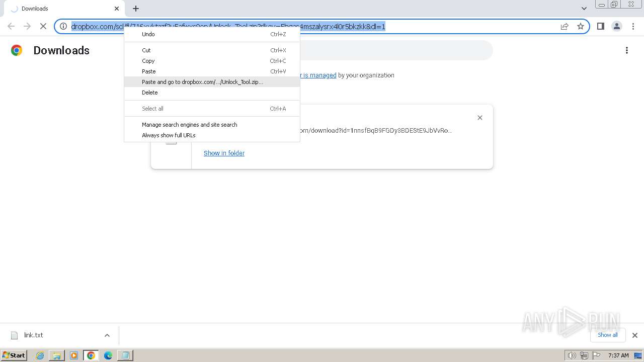View site information icon in address bar
Image resolution: width=644 pixels, height=362 pixels.
click(x=63, y=26)
